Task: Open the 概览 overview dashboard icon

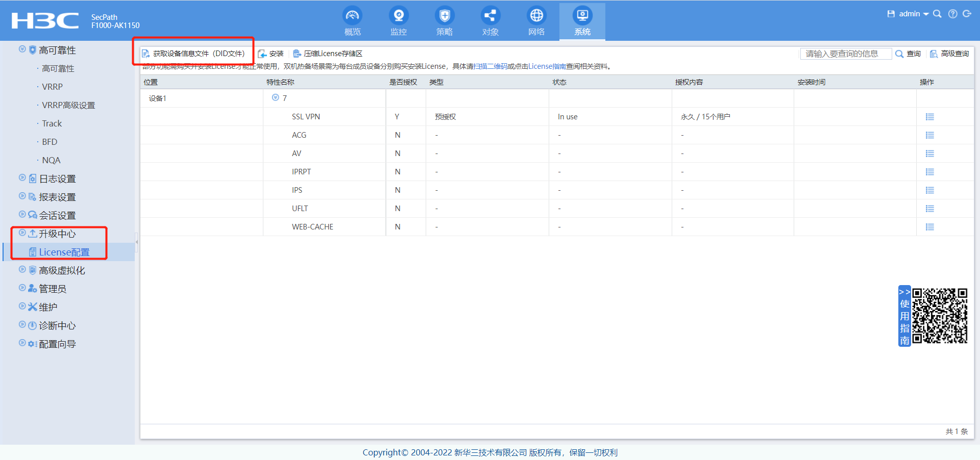Action: point(352,16)
